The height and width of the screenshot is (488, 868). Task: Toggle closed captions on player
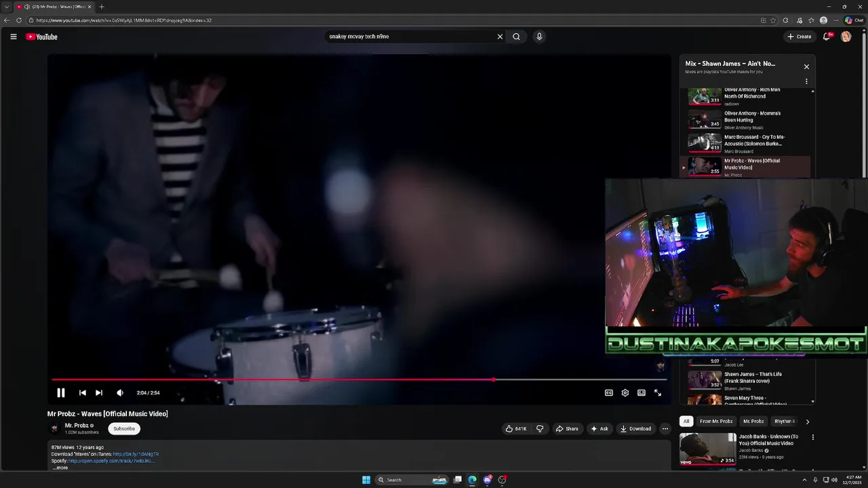tap(609, 392)
